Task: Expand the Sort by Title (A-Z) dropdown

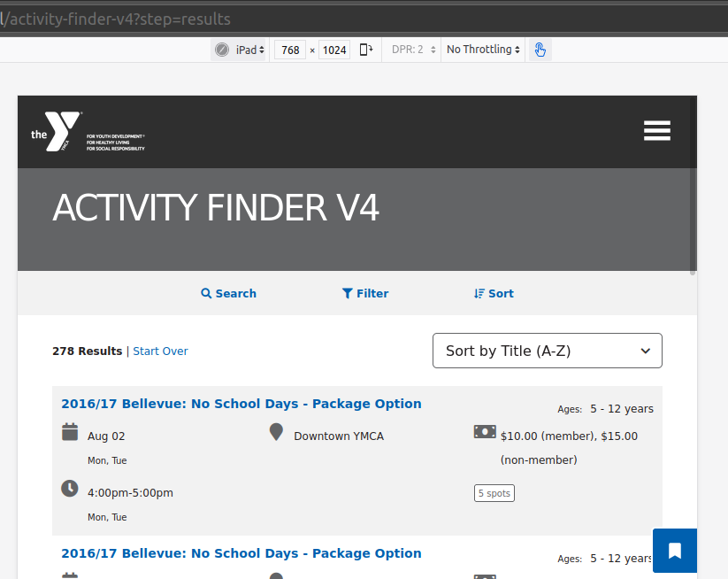Action: [548, 351]
